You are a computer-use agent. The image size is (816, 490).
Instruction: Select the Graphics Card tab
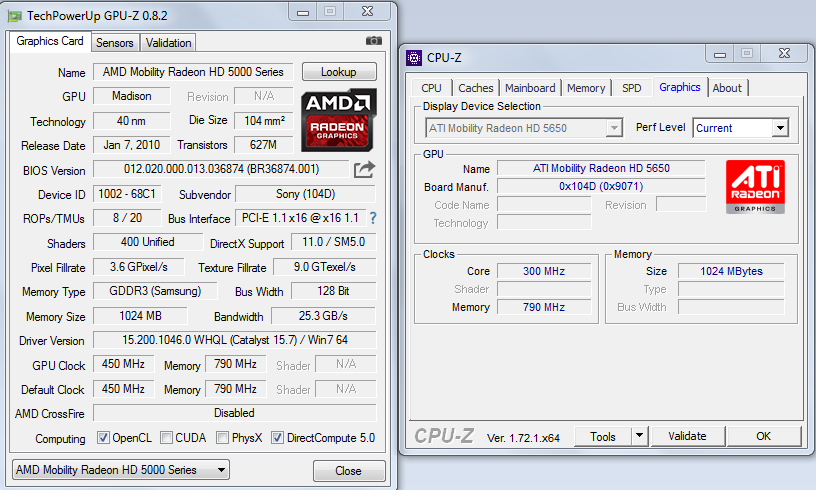(49, 41)
